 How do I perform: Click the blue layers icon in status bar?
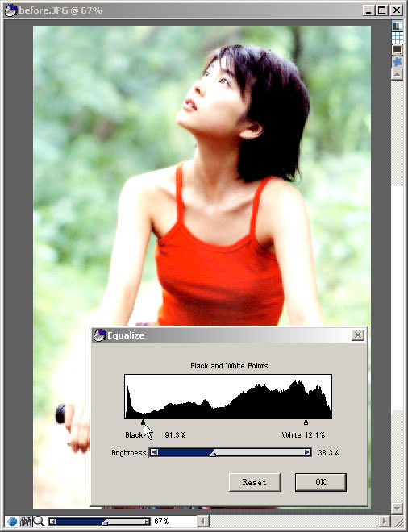(x=12, y=522)
